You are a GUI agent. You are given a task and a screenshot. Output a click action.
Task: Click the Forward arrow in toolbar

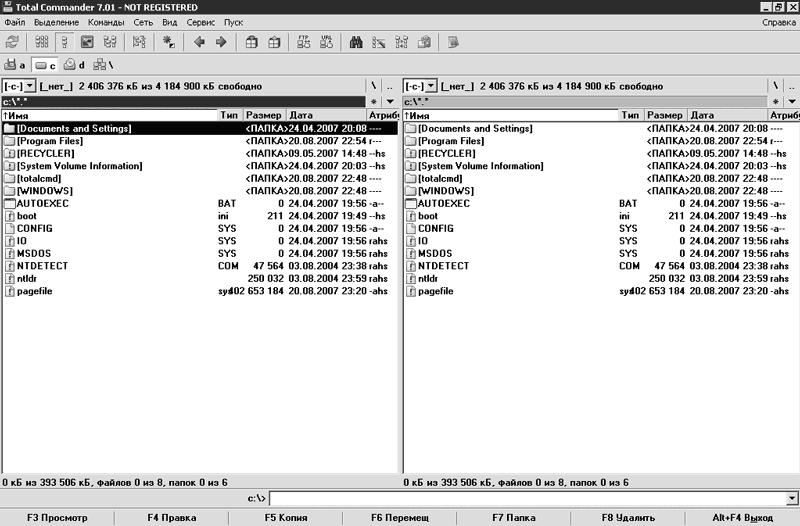pos(221,42)
